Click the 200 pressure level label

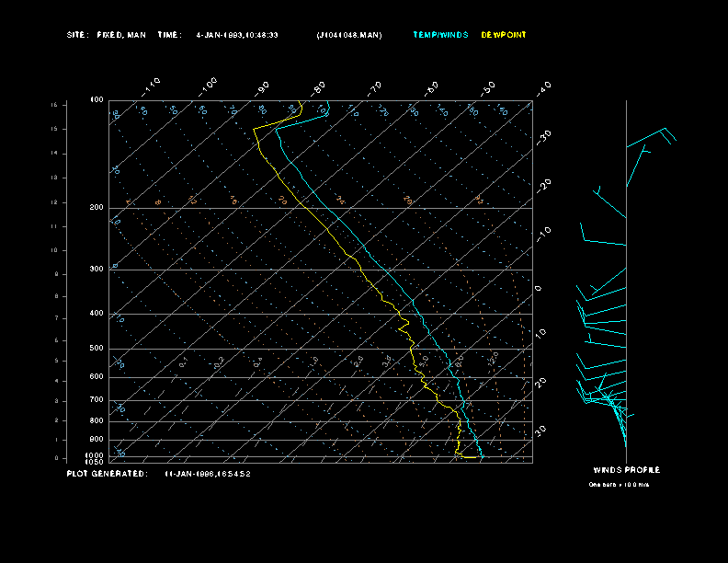[97, 208]
